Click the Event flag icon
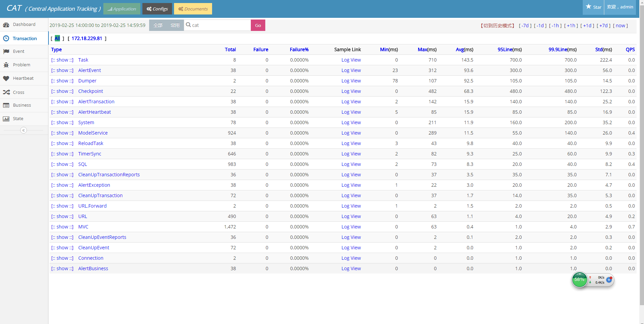The width and height of the screenshot is (644, 324). point(6,51)
